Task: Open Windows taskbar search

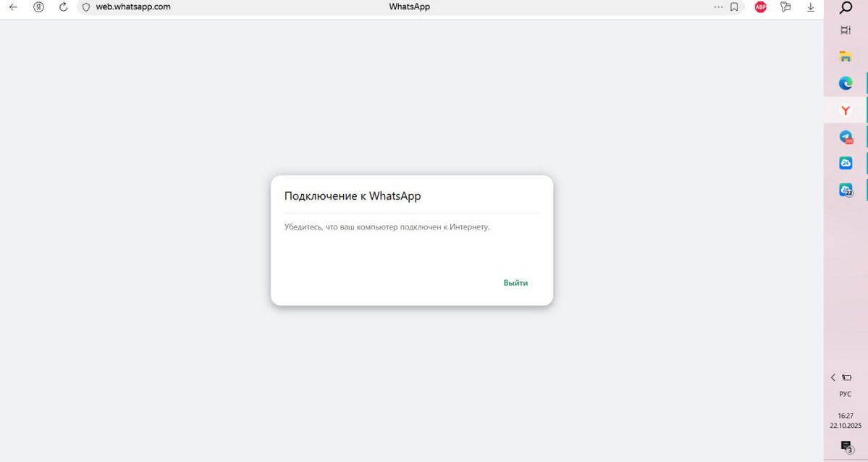Action: pyautogui.click(x=845, y=8)
